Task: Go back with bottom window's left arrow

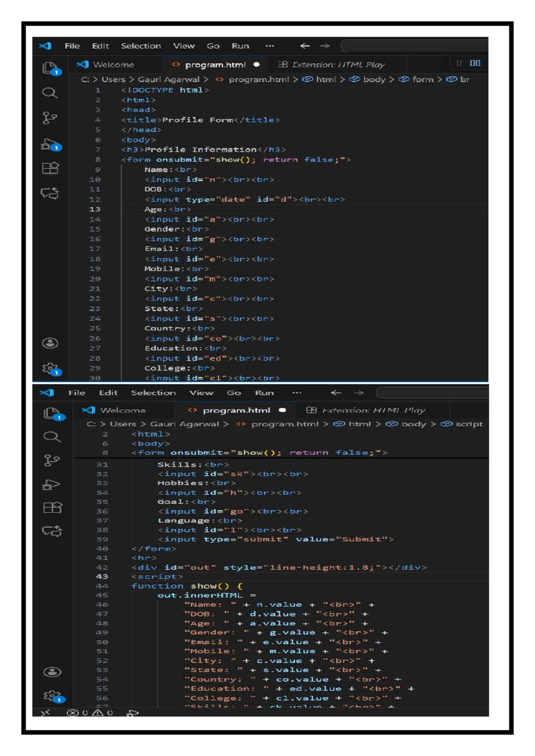Action: [336, 393]
